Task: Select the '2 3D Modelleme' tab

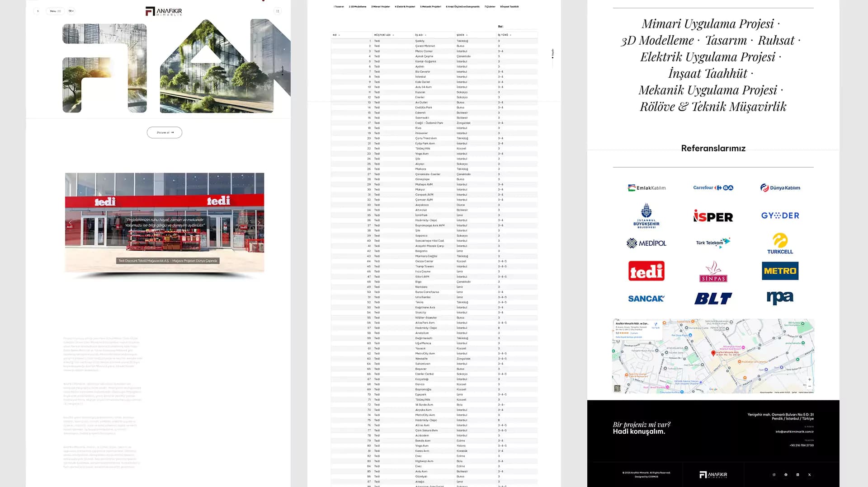Action: point(358,7)
